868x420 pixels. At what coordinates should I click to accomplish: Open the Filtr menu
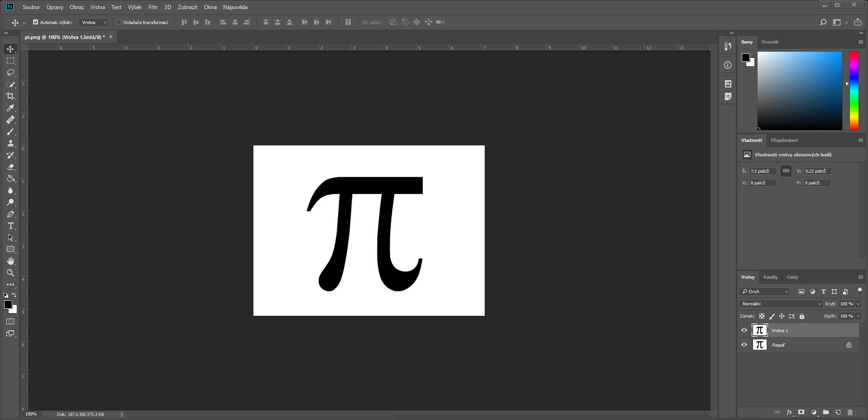[153, 7]
